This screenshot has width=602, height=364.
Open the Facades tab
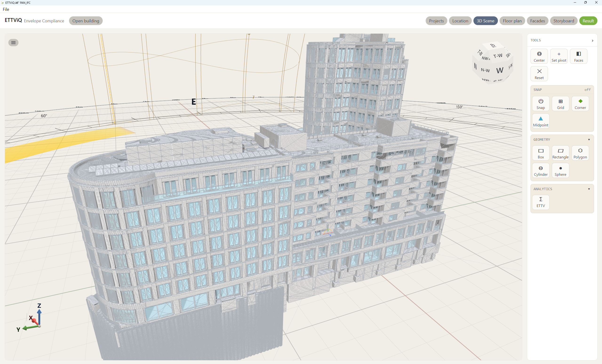point(537,21)
